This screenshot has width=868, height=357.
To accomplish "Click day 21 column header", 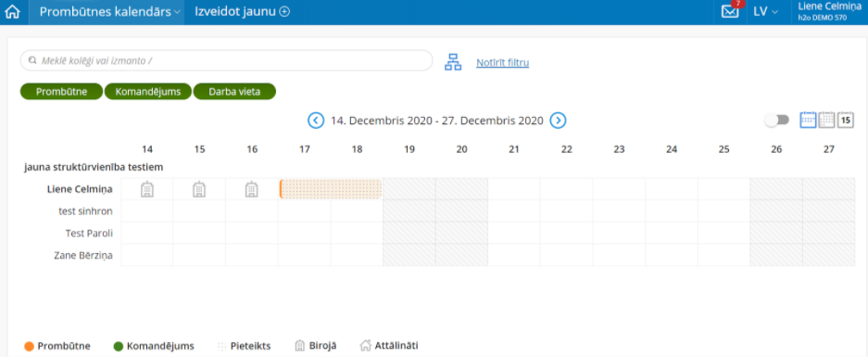I will tap(514, 149).
